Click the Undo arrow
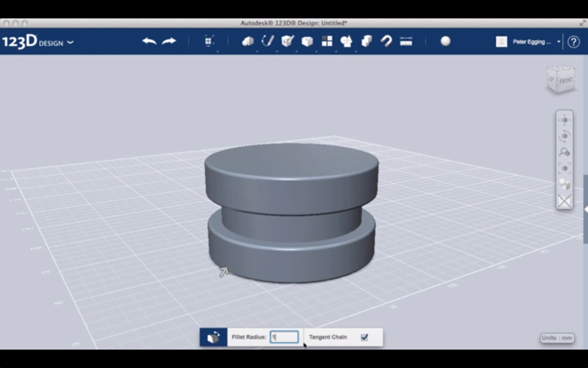 point(149,41)
